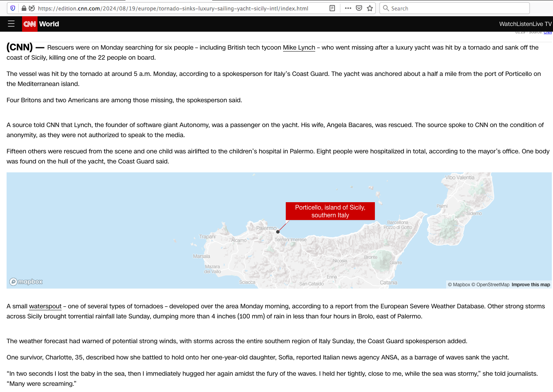Viewport: 553px width, 392px height.
Task: Click the Alcamo map label
Action: point(239,241)
